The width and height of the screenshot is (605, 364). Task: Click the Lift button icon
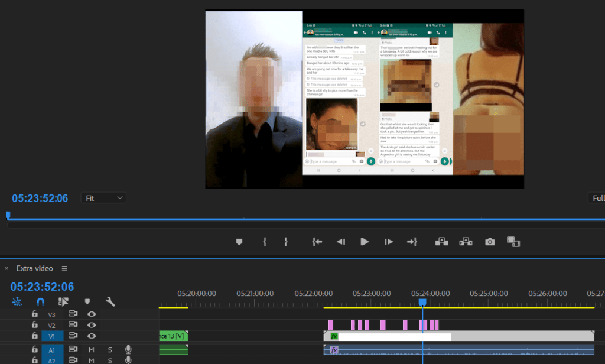pos(441,242)
